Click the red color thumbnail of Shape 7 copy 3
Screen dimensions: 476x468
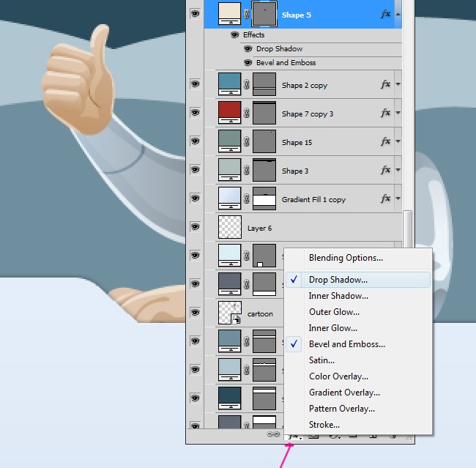(230, 114)
